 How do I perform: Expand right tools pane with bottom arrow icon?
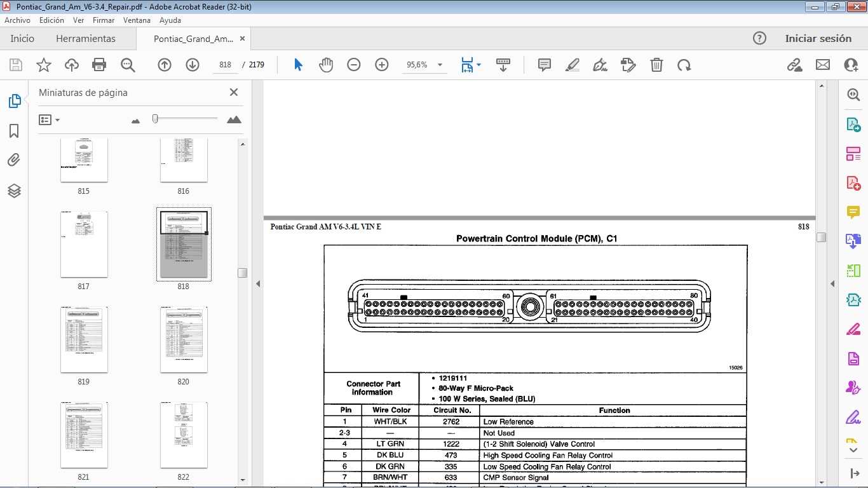(x=853, y=473)
